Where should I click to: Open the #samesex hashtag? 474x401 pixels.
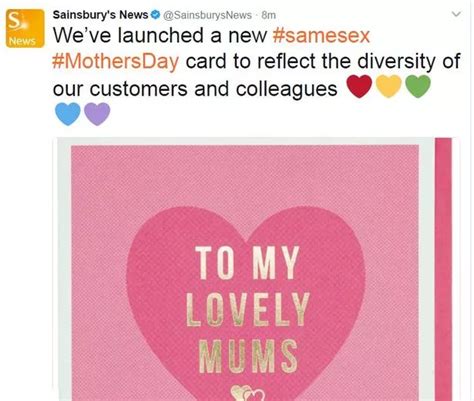(321, 35)
